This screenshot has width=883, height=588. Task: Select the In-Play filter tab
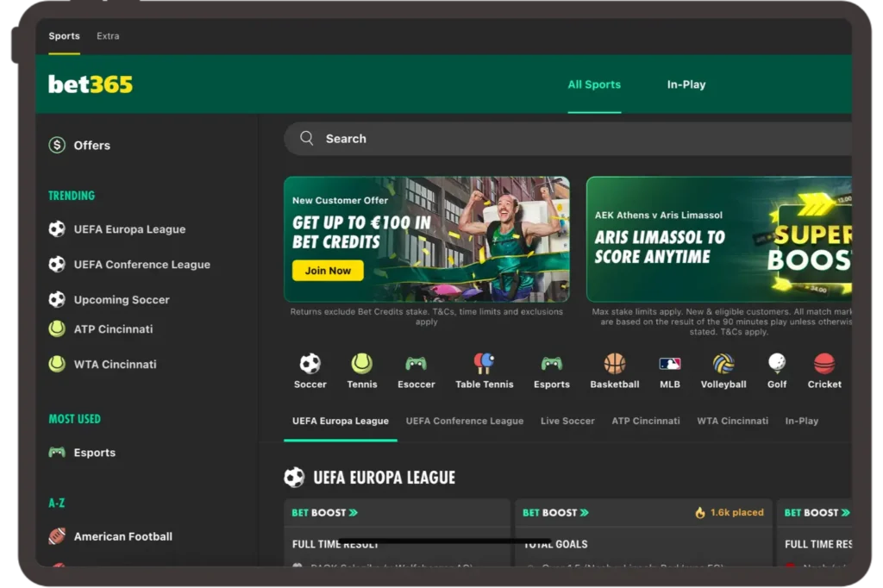801,421
